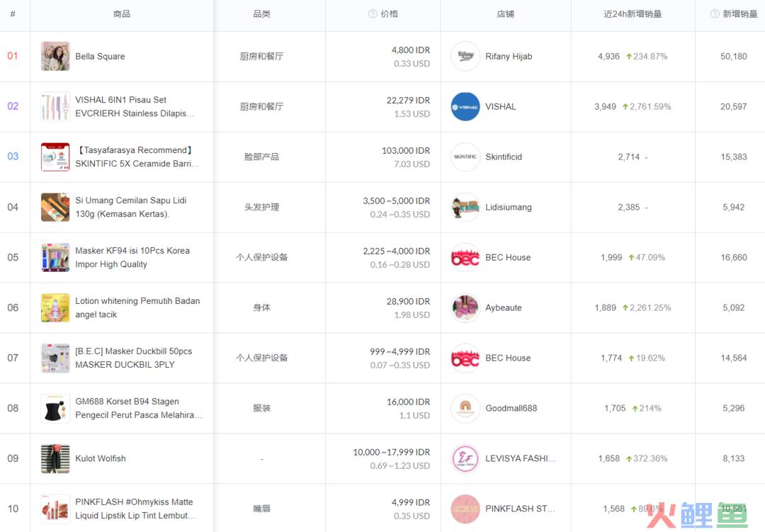Select the 脸部产品 category cell
765x532 pixels.
pos(262,157)
